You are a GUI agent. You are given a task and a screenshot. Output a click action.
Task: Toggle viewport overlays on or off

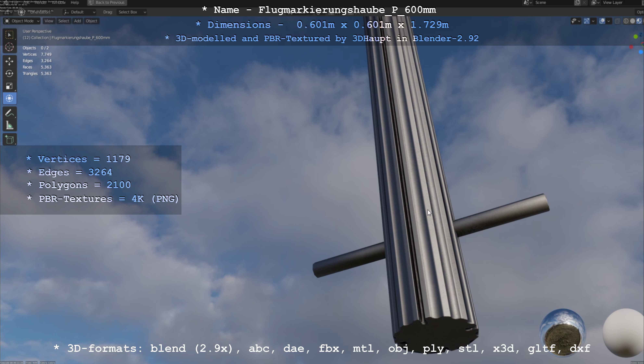pyautogui.click(x=602, y=21)
